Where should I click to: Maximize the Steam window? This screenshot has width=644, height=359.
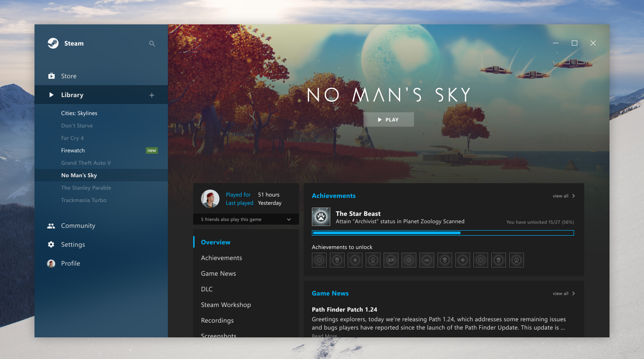[x=575, y=43]
